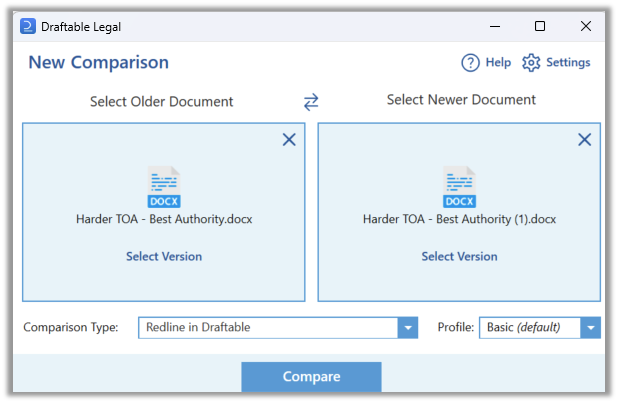Image resolution: width=618 pixels, height=403 pixels.
Task: Click the Profile label
Action: (456, 327)
